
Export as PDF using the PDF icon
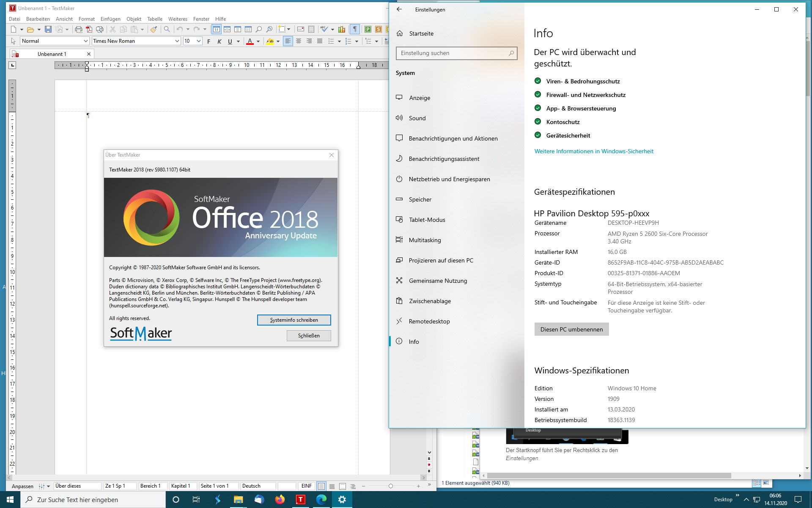89,29
